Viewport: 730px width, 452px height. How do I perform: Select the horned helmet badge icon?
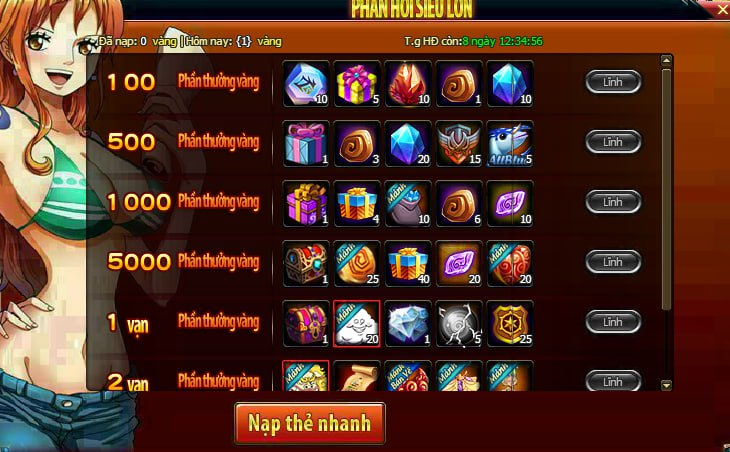coord(459,144)
